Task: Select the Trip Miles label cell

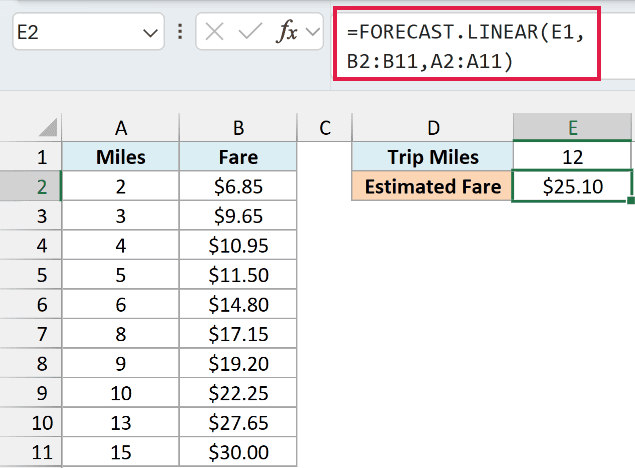Action: click(x=433, y=157)
